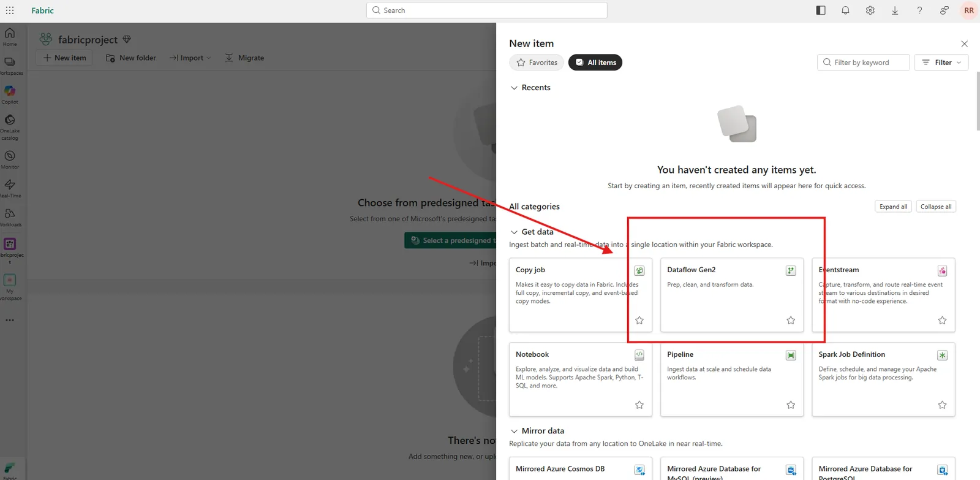This screenshot has width=980, height=480.
Task: Open the Spark Job Definition card
Action: [883, 379]
